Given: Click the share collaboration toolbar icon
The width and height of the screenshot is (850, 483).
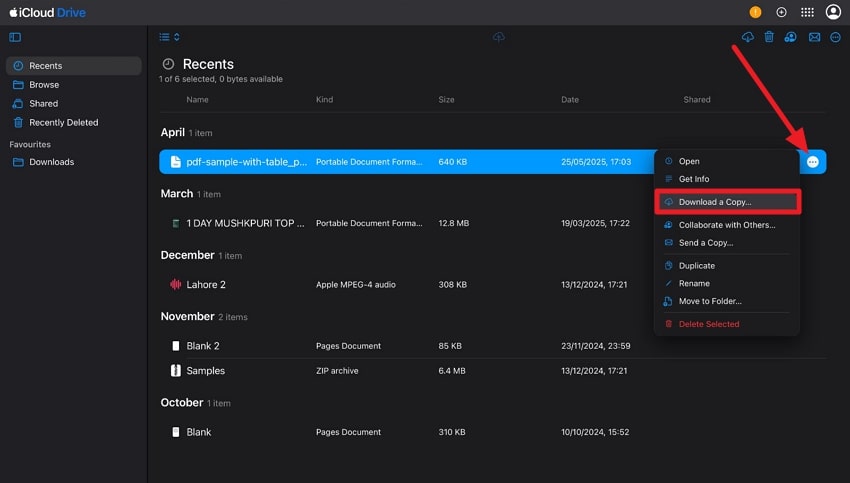Looking at the screenshot, I should click(x=790, y=37).
